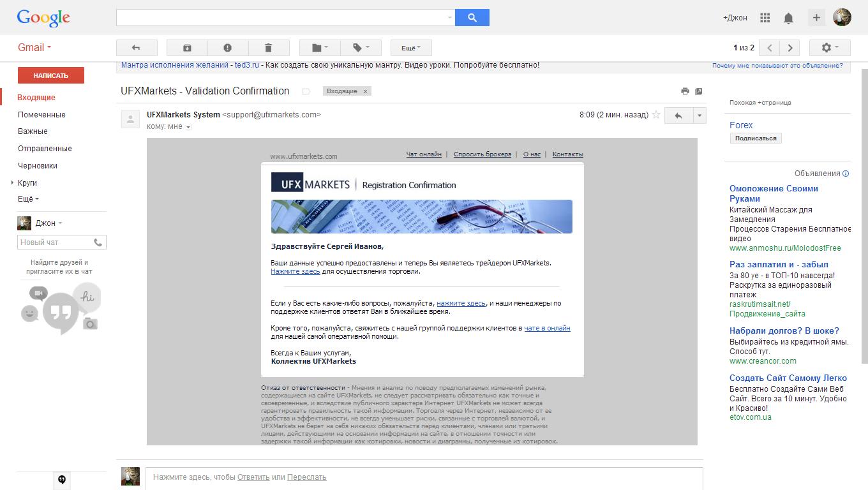Screen dimensions: 868x490
Task: Star the UFXMarkets message
Action: 655,115
